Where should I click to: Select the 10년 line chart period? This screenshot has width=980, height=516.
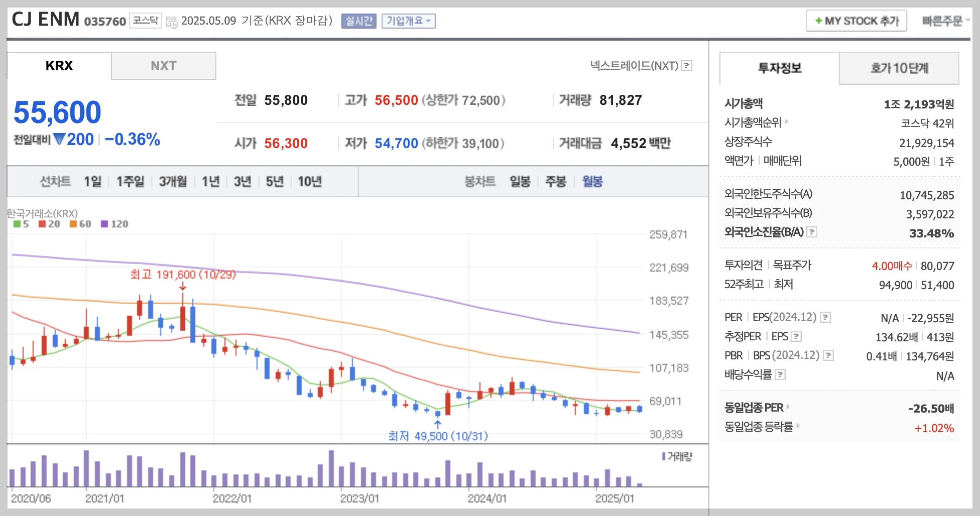[x=310, y=181]
